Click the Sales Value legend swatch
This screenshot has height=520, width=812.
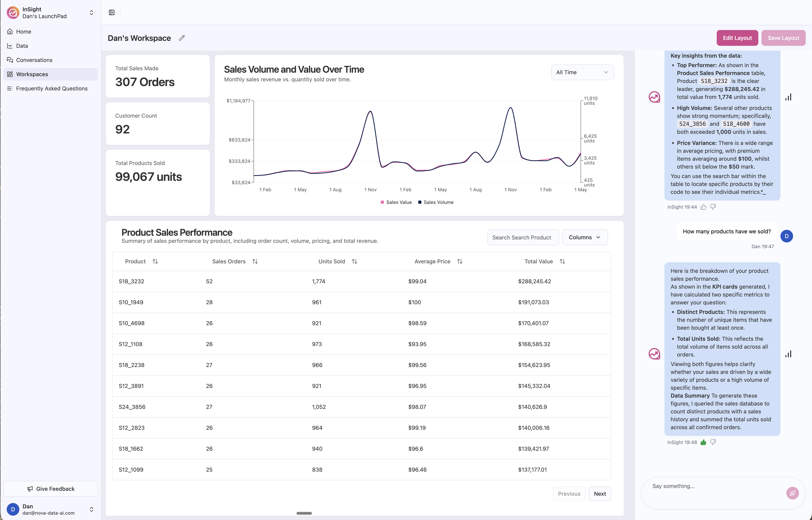(x=382, y=202)
